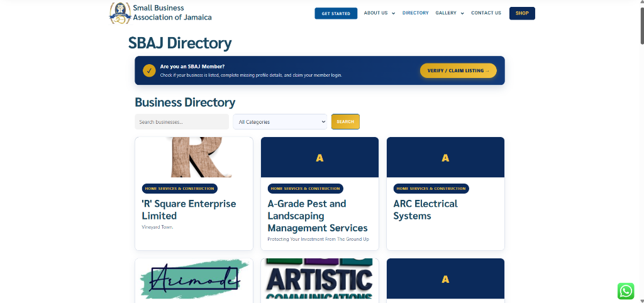Click the A-Grade Pest card placeholder image
The width and height of the screenshot is (644, 303).
[319, 157]
